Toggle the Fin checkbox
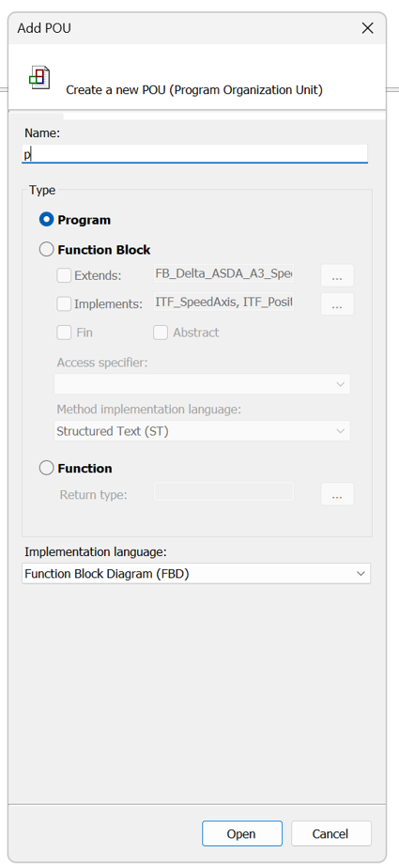 tap(64, 333)
